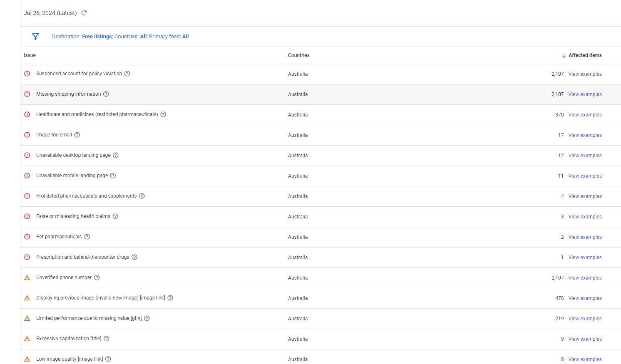Show help for Unverified phone number
621x364 pixels.
97,277
